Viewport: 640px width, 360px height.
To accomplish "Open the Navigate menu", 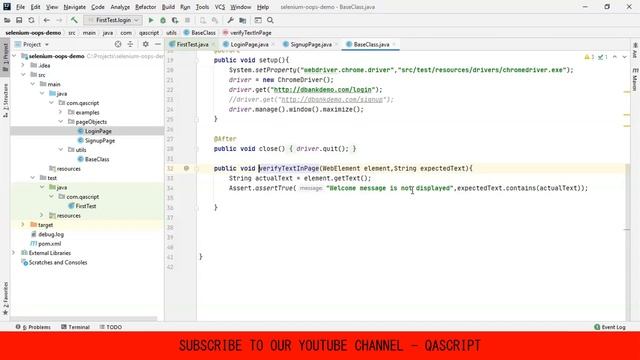I will [75, 7].
